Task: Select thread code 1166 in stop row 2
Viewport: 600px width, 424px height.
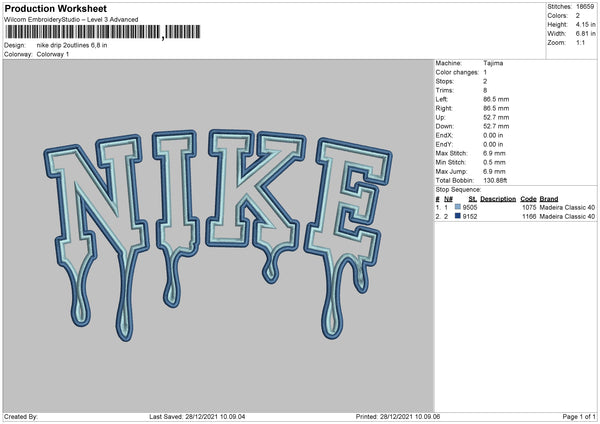Action: click(x=529, y=217)
